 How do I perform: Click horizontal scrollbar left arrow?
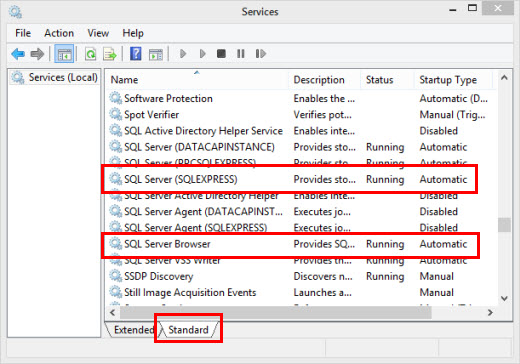[113, 313]
